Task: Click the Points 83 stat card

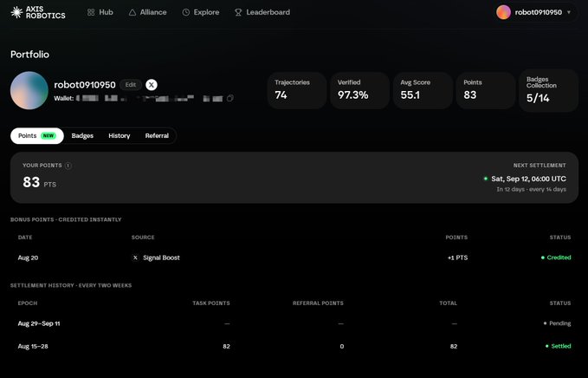Action: click(485, 90)
